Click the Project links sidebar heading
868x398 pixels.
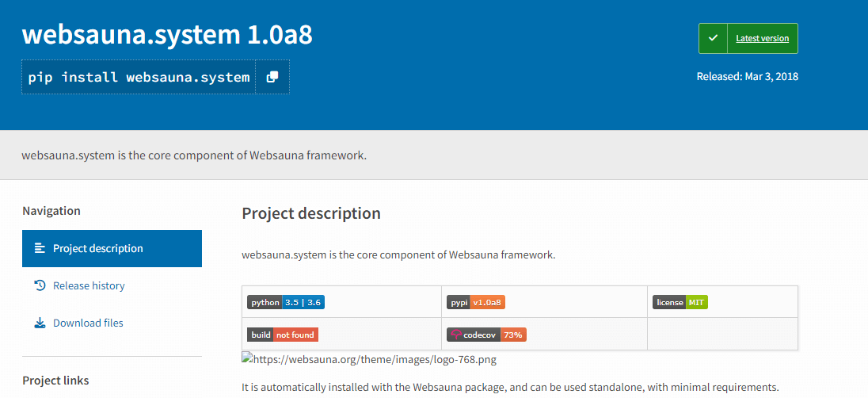[55, 381]
